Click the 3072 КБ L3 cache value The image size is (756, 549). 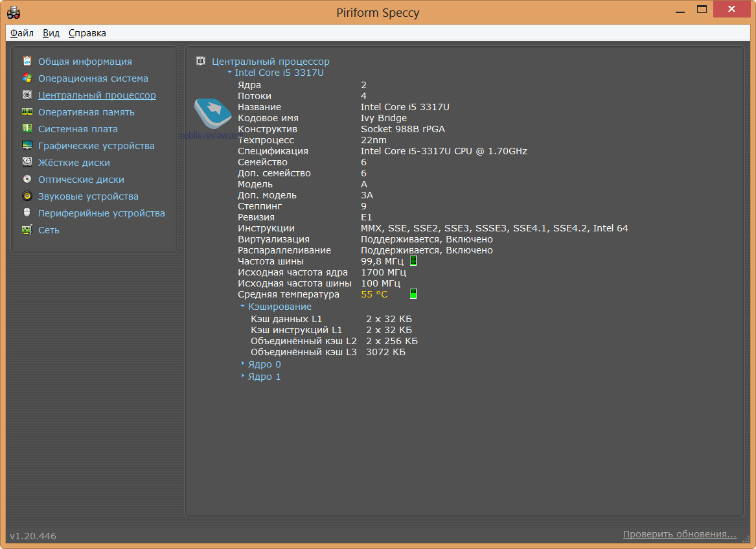click(385, 352)
